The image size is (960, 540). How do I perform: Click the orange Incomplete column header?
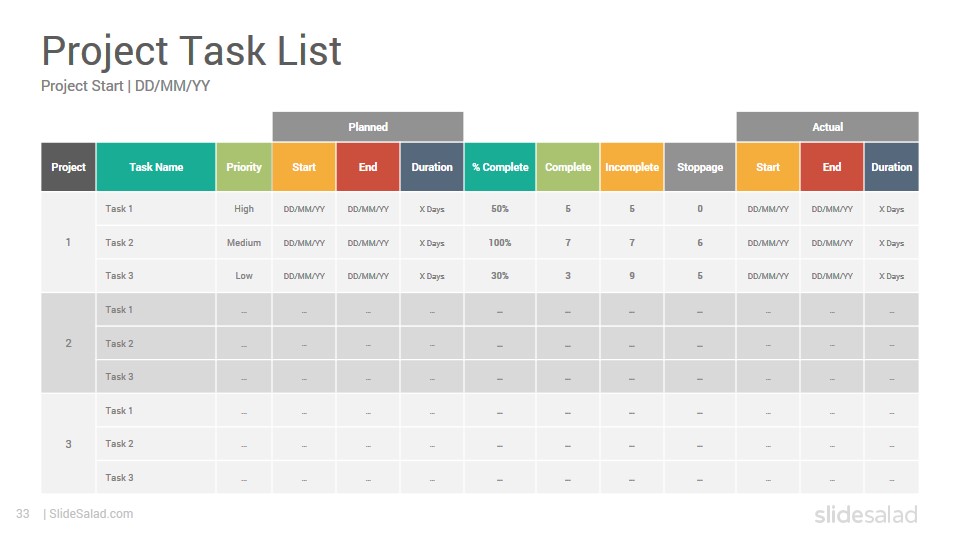coord(632,167)
